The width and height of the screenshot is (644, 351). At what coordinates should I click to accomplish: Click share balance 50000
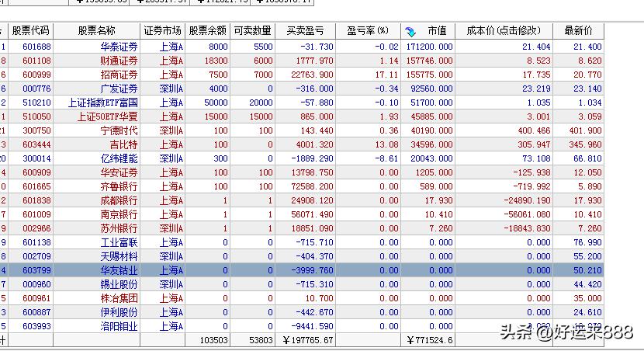point(216,103)
